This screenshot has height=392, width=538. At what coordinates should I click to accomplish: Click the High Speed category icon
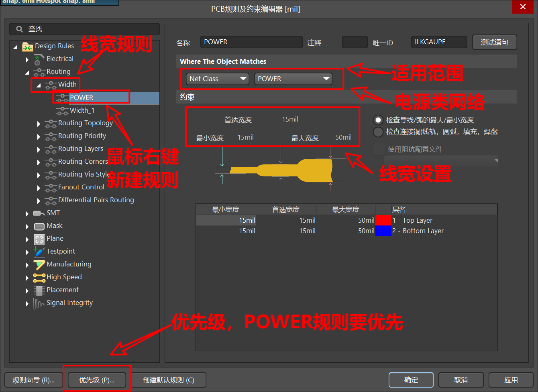39,278
